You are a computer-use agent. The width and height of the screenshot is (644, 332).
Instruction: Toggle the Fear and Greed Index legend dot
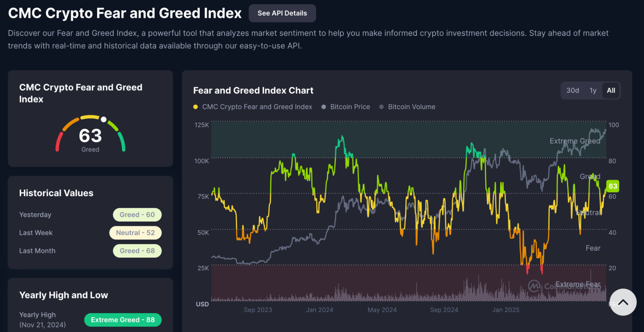(195, 107)
